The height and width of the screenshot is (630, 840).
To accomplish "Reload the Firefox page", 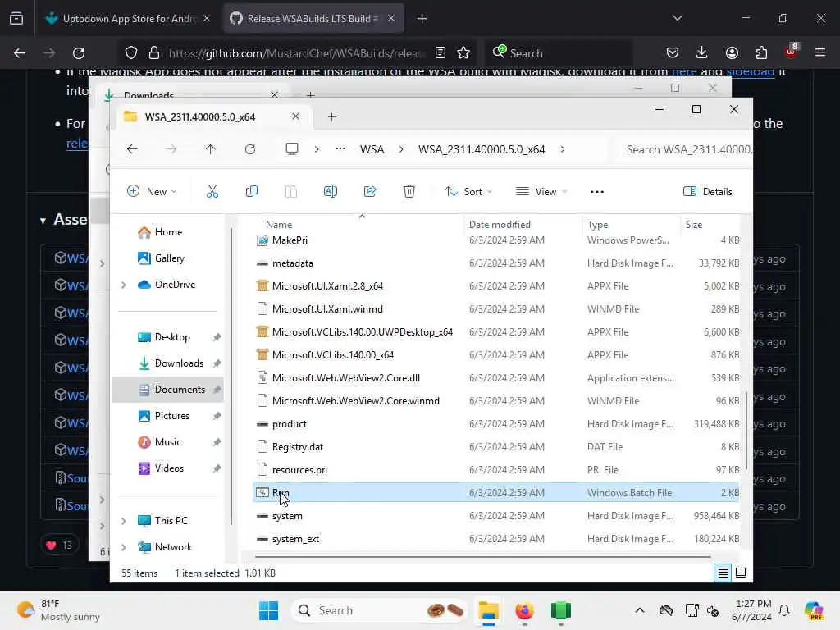I will tap(79, 53).
